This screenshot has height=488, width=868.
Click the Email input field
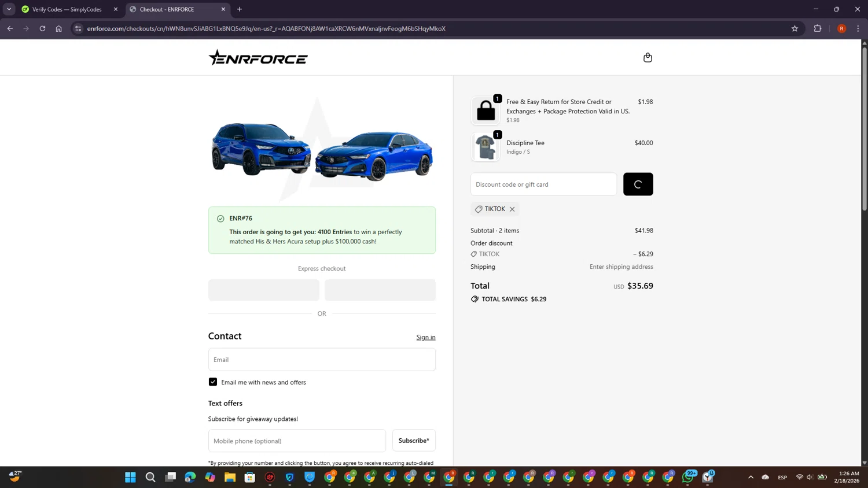[x=322, y=360]
